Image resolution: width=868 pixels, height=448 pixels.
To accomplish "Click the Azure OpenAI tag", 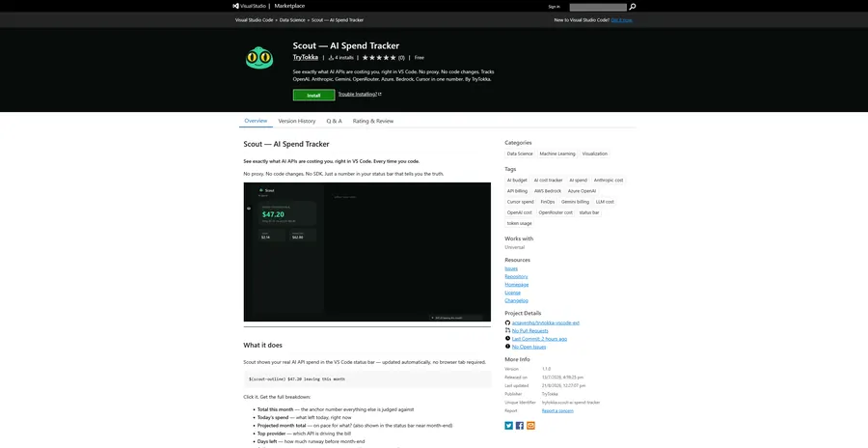I will pyautogui.click(x=582, y=191).
